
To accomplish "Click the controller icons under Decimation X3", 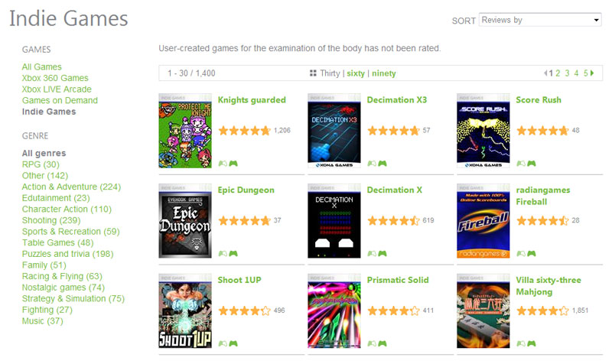I will coord(377,164).
